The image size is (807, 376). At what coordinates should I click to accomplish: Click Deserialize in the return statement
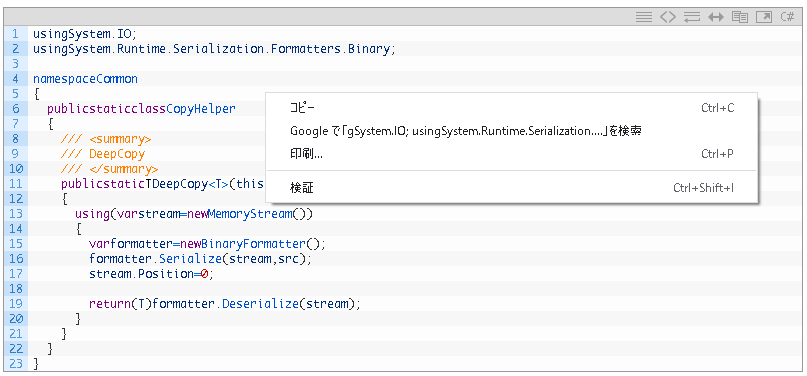point(260,304)
